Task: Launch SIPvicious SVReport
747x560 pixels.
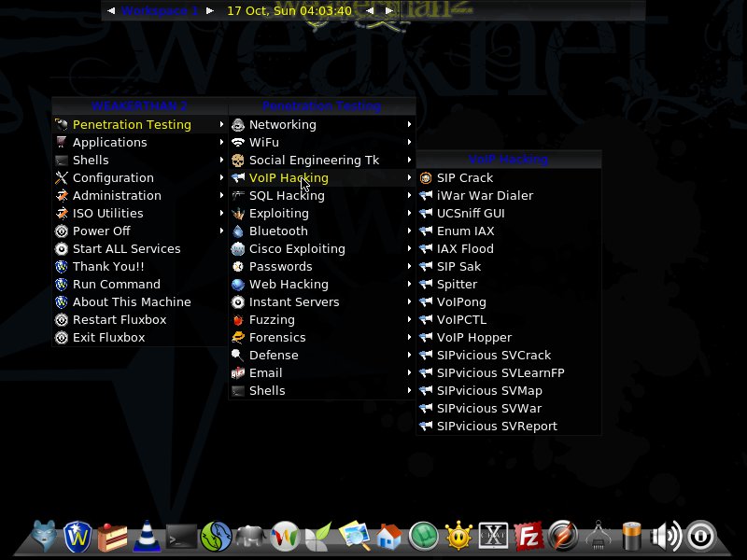Action: [509, 427]
